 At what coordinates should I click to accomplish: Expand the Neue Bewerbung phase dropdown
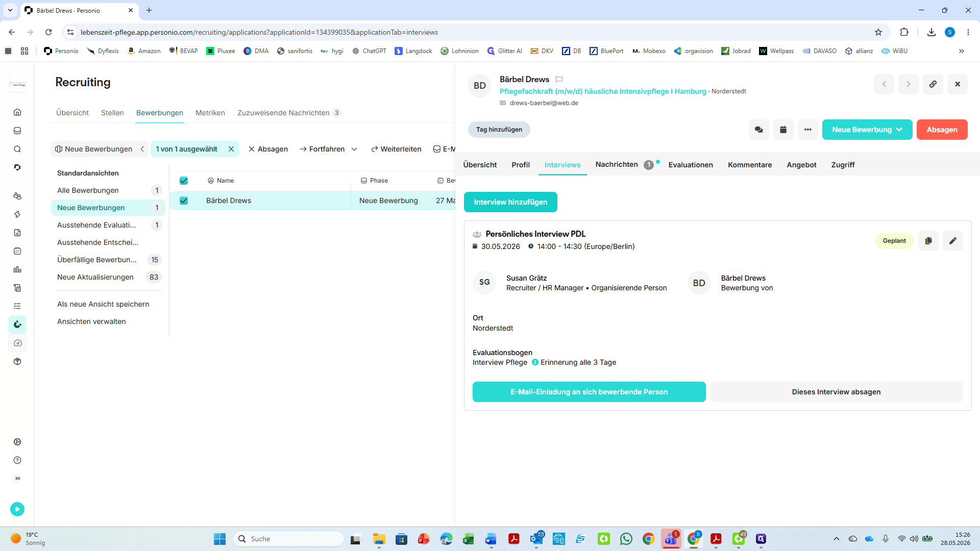(867, 130)
